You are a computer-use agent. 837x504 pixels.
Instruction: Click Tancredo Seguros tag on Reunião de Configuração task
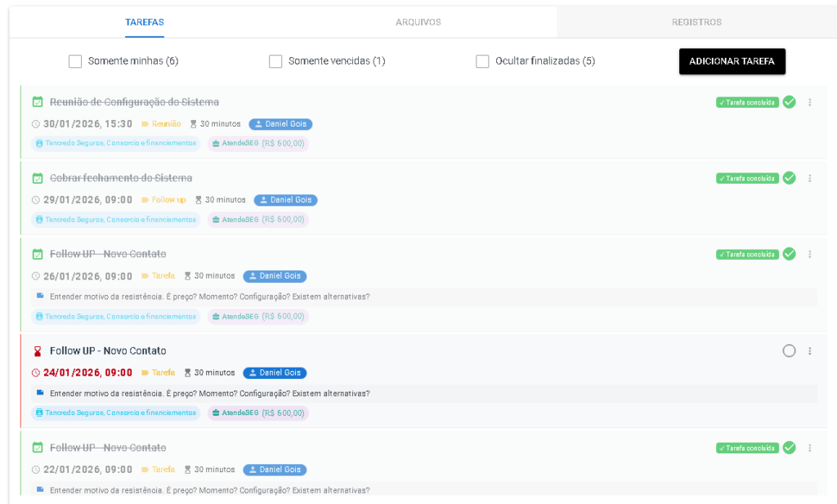click(x=115, y=143)
